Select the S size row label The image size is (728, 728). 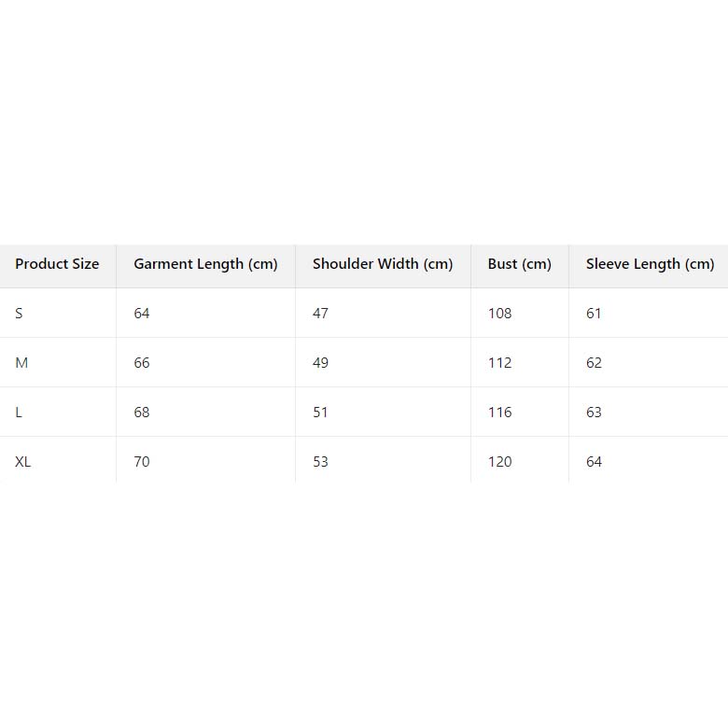19,314
